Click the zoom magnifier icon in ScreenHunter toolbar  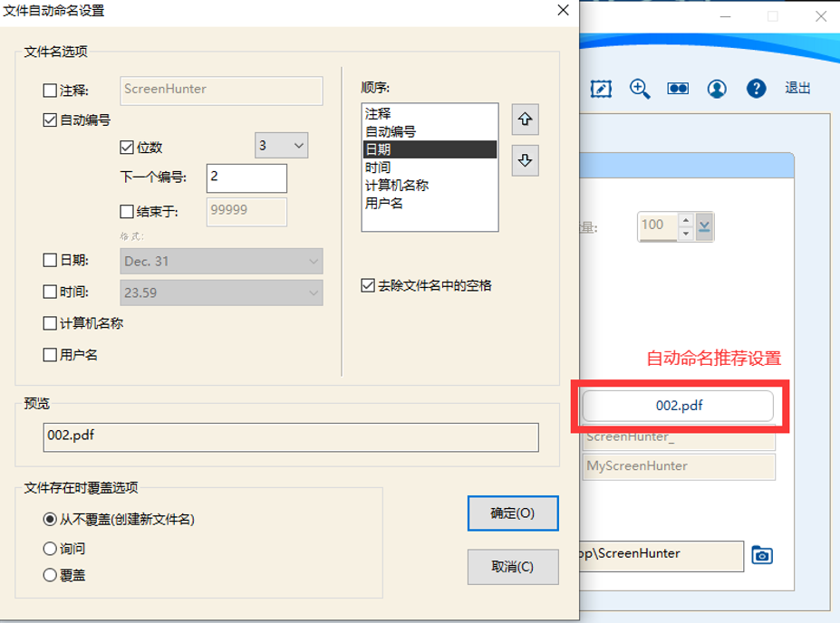640,89
